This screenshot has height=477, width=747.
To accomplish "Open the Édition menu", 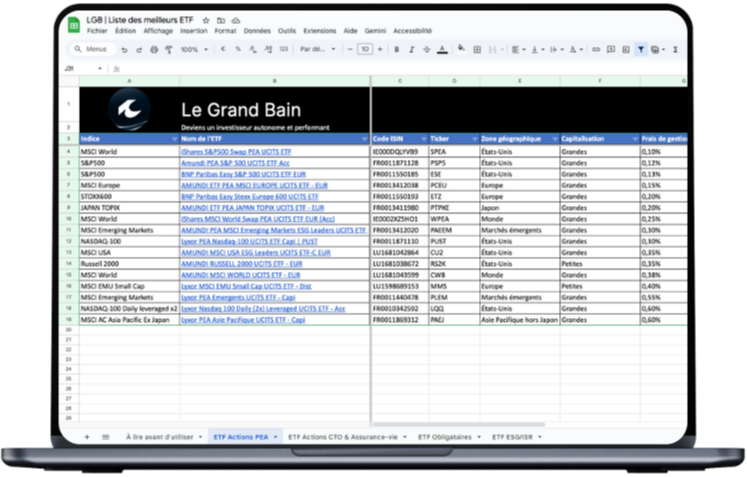I will click(125, 30).
